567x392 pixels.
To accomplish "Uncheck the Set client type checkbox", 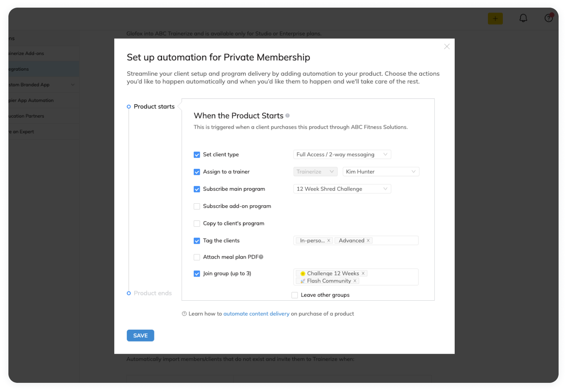I will 197,155.
